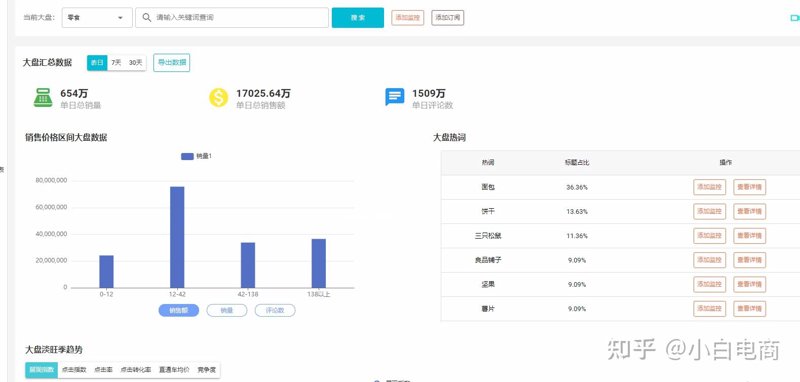View details for hot word 坚果
Screen dimensions: 800x382
point(749,284)
